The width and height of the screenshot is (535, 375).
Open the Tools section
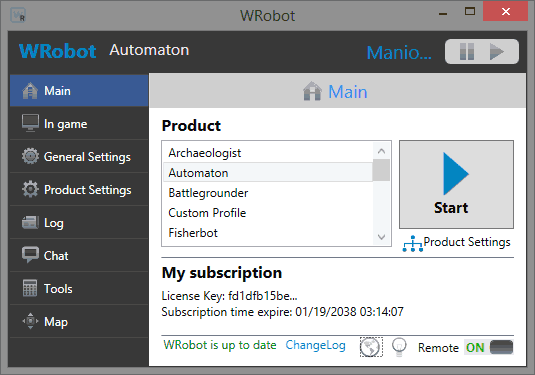(79, 288)
